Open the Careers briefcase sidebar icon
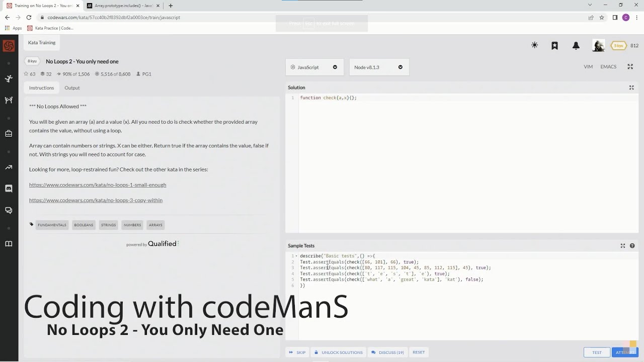Image resolution: width=644 pixels, height=362 pixels. 9,134
